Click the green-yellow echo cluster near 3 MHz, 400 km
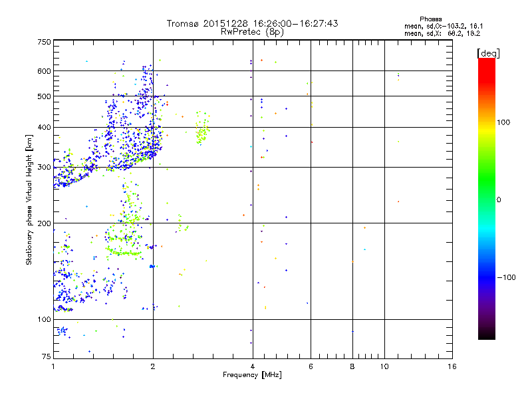This screenshot has width=532, height=399. coord(203,129)
